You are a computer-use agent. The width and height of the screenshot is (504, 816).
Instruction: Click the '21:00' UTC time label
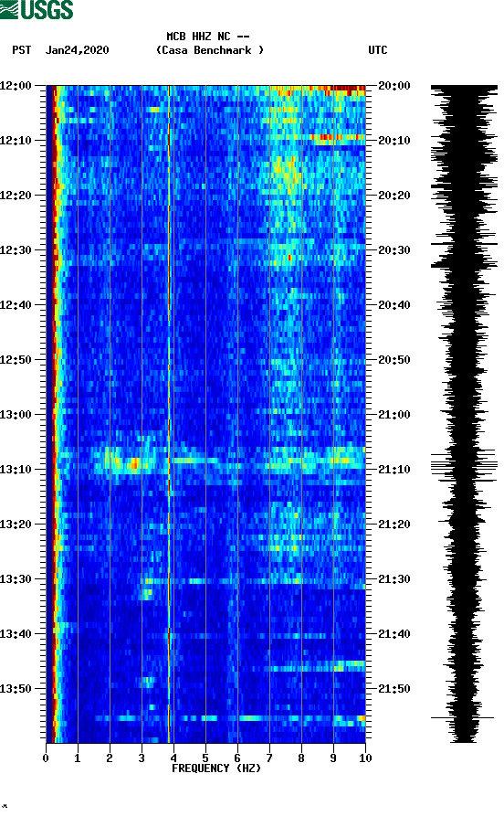394,414
